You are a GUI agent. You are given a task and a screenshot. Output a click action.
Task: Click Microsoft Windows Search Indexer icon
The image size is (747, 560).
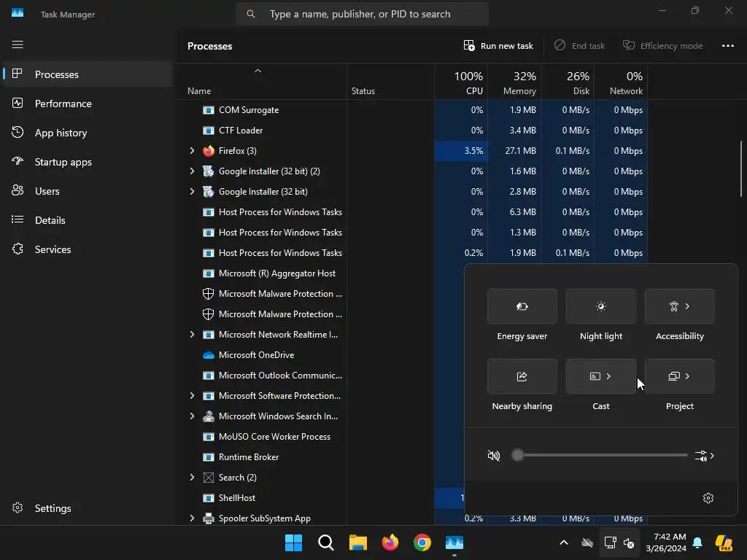[x=208, y=416]
